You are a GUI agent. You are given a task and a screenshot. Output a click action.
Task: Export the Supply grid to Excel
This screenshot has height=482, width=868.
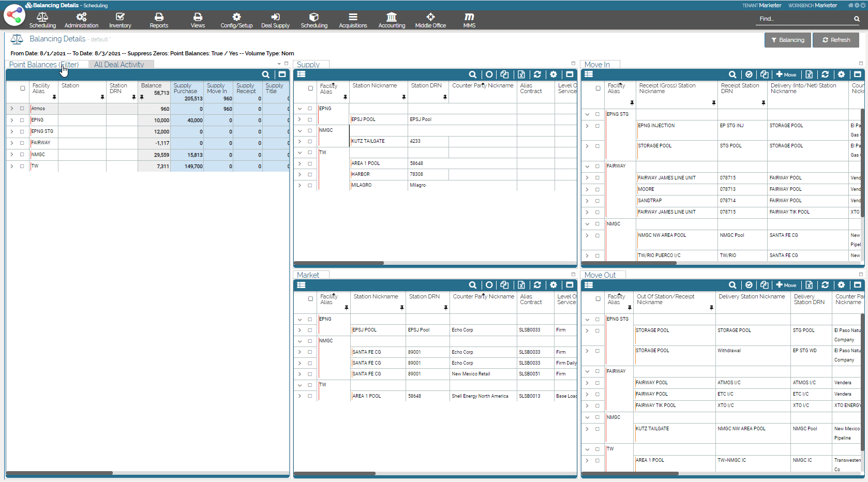coord(521,74)
